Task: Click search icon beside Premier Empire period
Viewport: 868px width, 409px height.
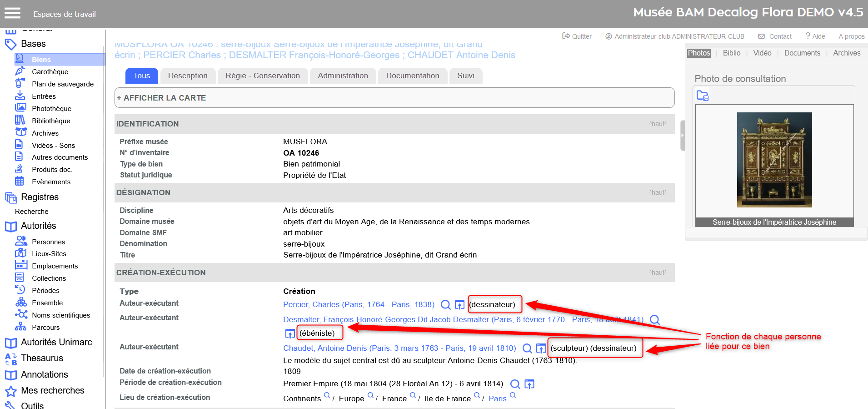Action: 515,384
